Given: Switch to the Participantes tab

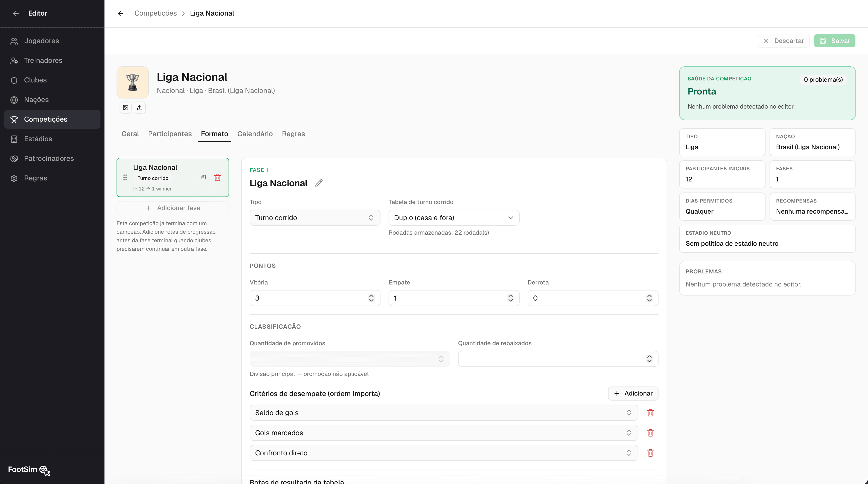Looking at the screenshot, I should tap(170, 134).
